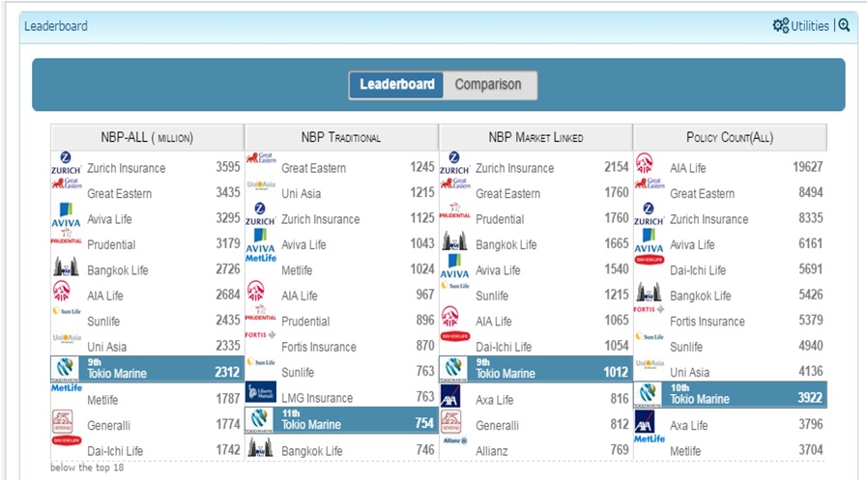Click the magnifier zoom icon
This screenshot has height=481, width=868.
coord(844,26)
